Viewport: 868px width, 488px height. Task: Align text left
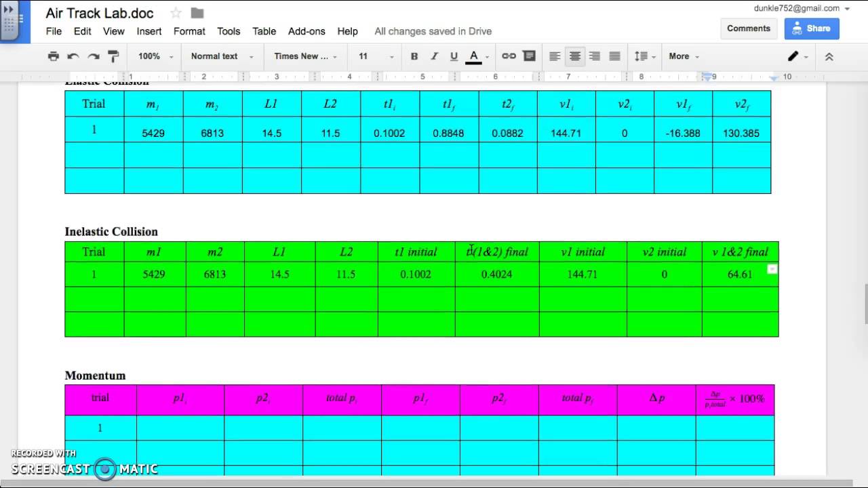pyautogui.click(x=555, y=56)
